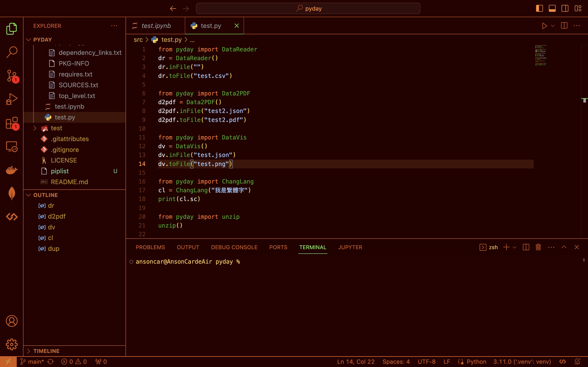Viewport: 588px width, 367px height.
Task: Open the Search view in activity bar
Action: [x=11, y=52]
